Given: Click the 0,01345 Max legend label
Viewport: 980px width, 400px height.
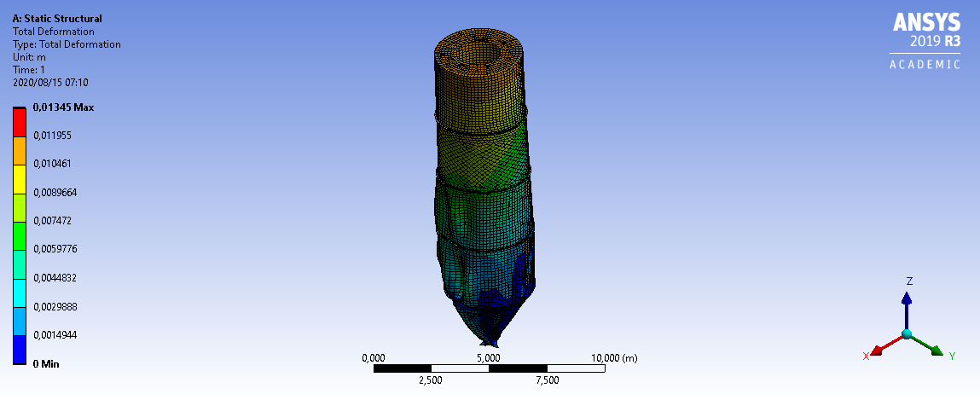Looking at the screenshot, I should pos(63,107).
